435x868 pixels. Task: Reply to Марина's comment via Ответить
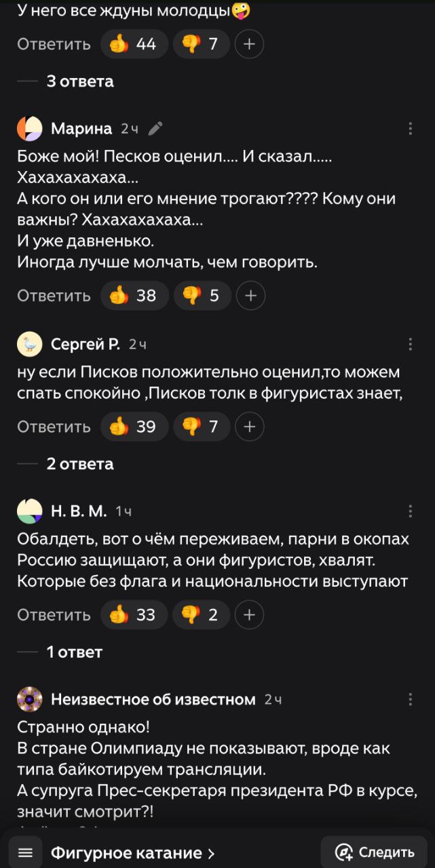54,296
